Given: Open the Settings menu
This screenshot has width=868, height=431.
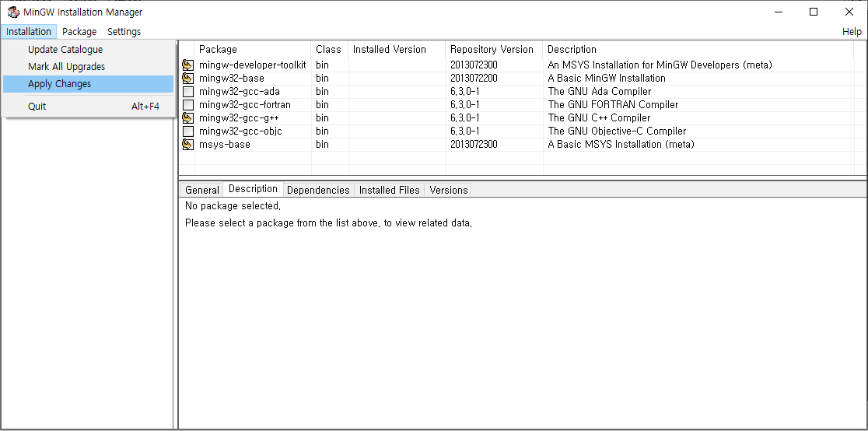Looking at the screenshot, I should [124, 32].
